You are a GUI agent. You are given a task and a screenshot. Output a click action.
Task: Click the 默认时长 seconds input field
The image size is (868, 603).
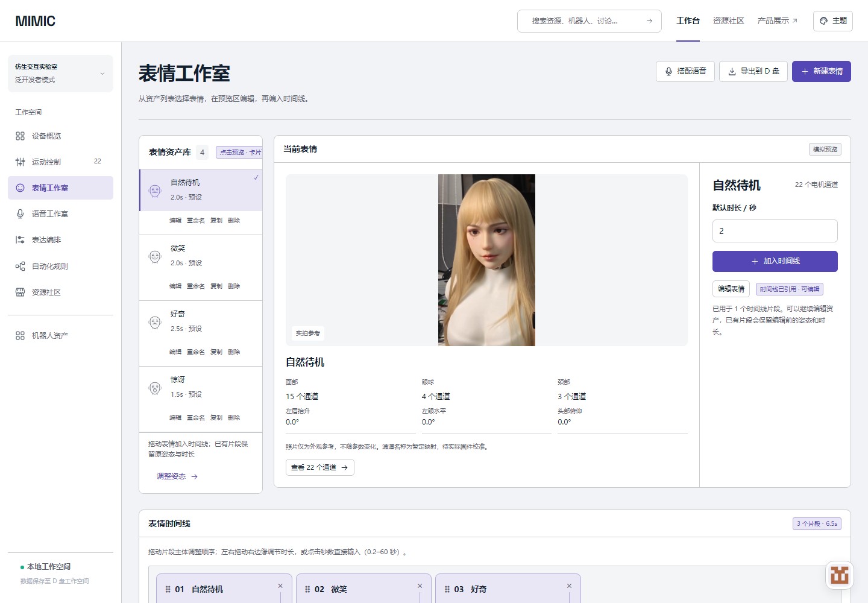tap(775, 231)
